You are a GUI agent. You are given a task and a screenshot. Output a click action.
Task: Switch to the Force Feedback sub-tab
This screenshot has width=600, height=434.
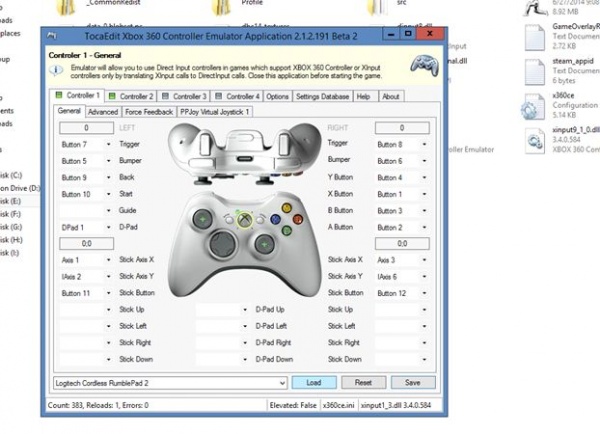(x=149, y=112)
